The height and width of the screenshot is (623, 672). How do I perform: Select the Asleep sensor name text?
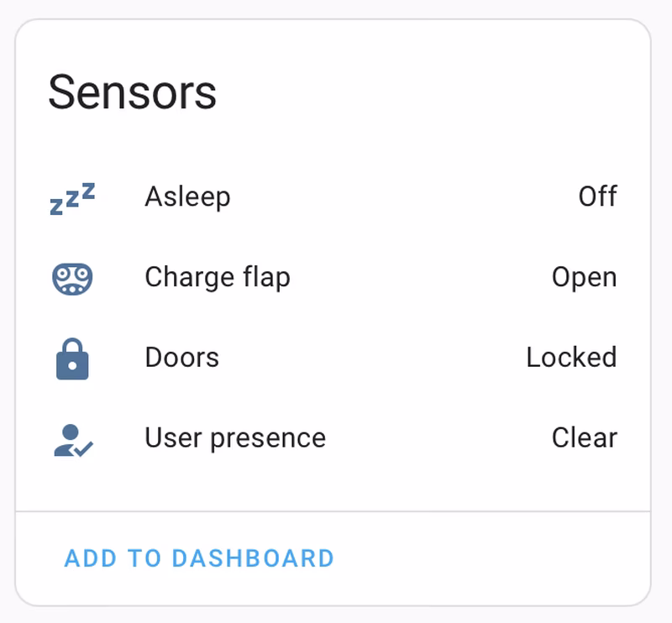click(x=188, y=196)
